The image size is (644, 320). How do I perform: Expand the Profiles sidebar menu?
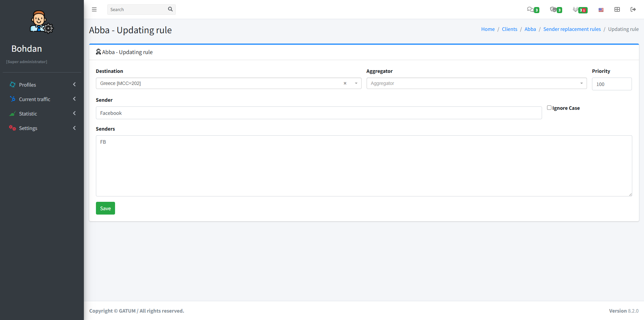[x=42, y=85]
